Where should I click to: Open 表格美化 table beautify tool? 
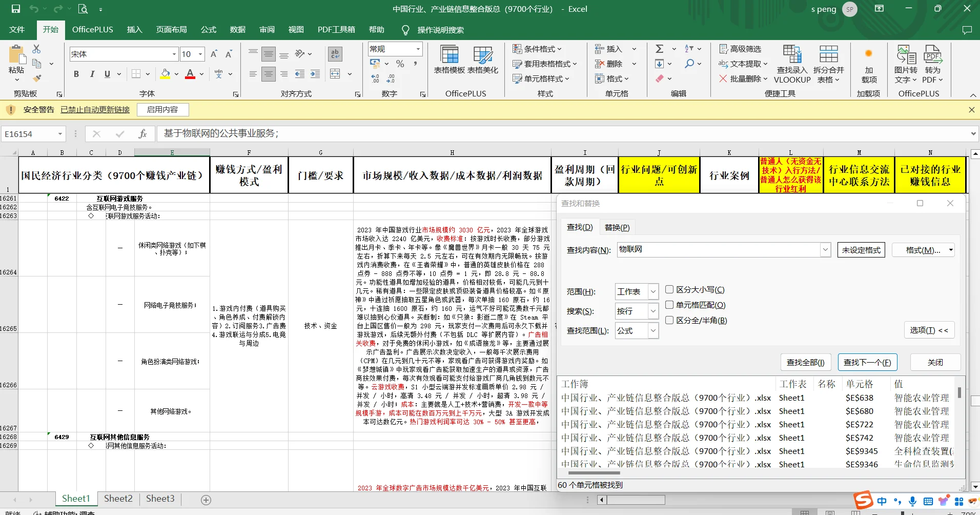(483, 60)
